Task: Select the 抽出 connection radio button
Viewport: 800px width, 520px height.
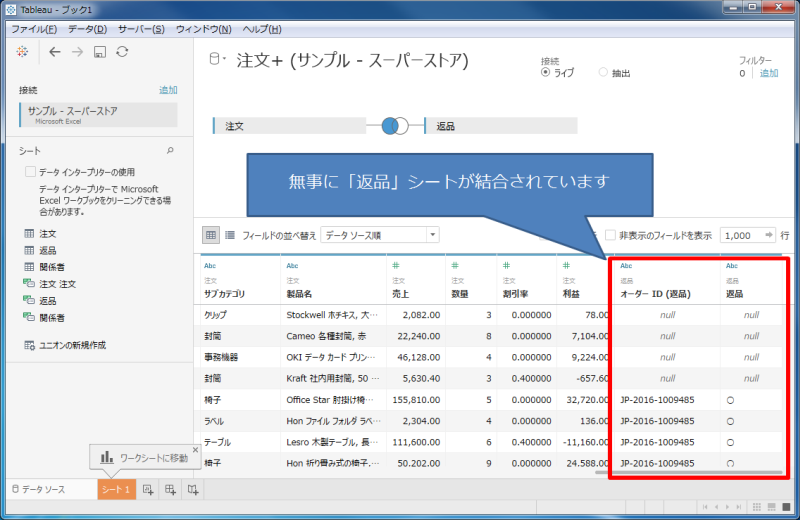Action: tap(603, 72)
